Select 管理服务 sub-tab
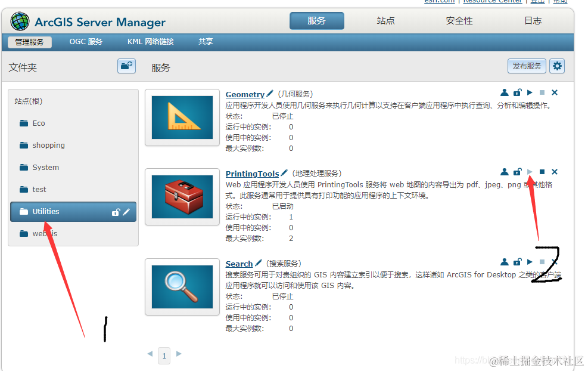The image size is (588, 371). tap(29, 42)
